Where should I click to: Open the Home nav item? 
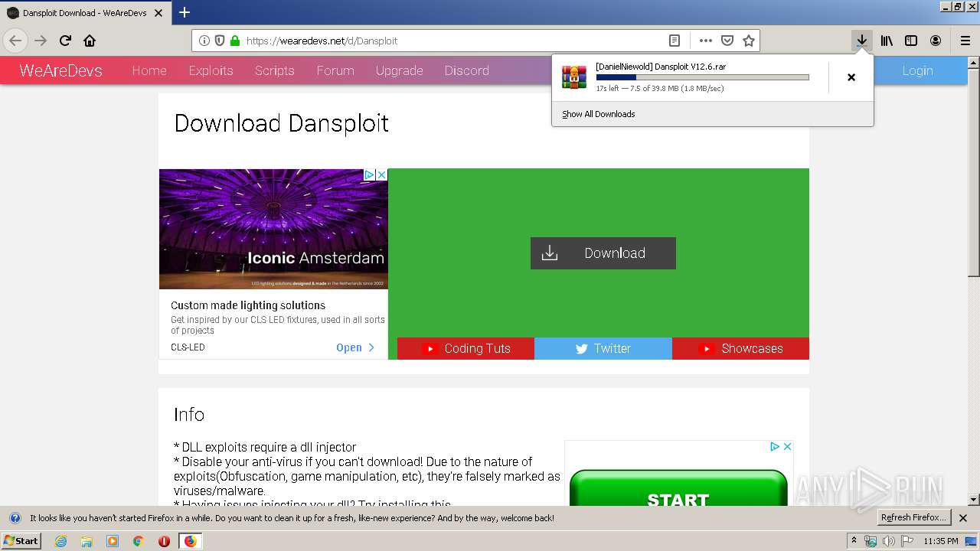(x=149, y=70)
